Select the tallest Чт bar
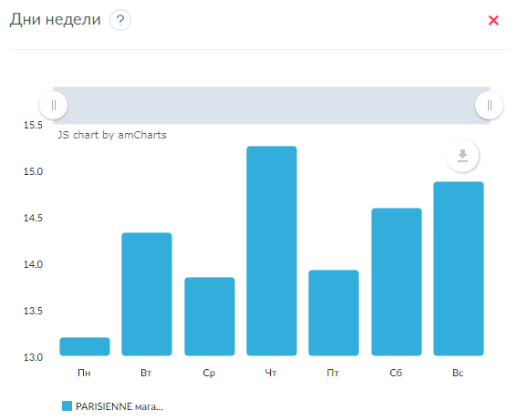Viewport: 517px width, 420px height. 272,251
